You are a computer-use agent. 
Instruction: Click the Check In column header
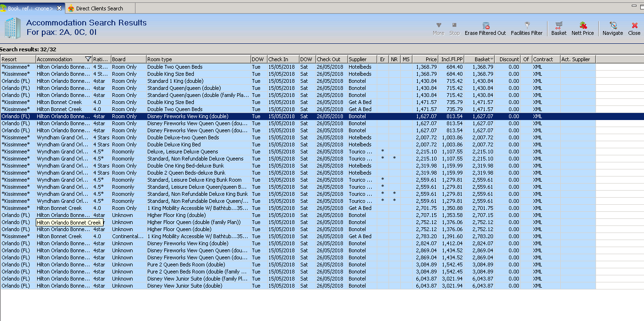click(278, 59)
